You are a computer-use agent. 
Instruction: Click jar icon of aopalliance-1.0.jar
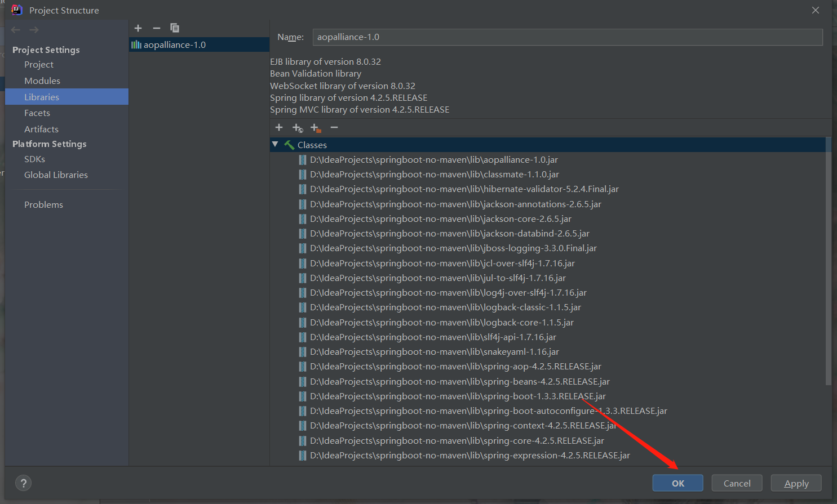303,160
